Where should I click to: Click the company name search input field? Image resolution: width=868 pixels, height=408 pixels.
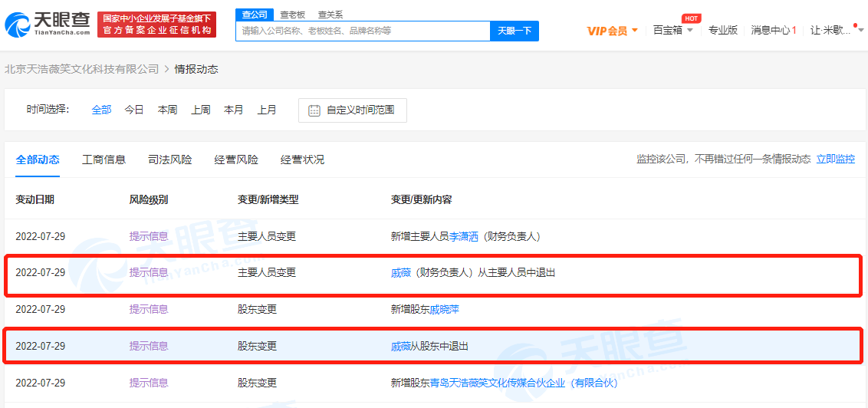[x=362, y=31]
